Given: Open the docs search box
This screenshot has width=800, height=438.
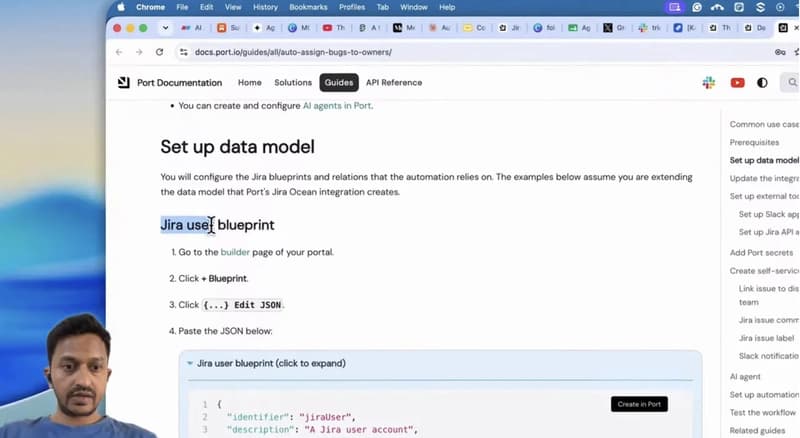Looking at the screenshot, I should click(x=790, y=83).
